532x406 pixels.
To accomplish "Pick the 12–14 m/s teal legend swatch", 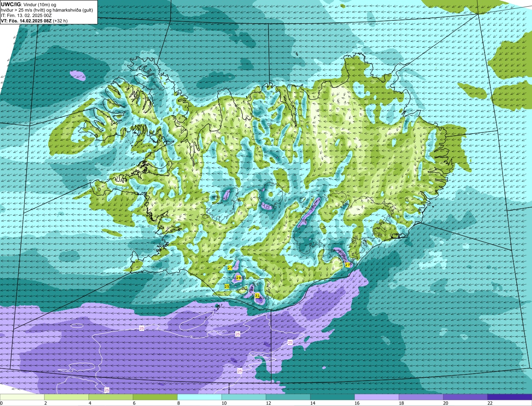I will [x=288, y=397].
